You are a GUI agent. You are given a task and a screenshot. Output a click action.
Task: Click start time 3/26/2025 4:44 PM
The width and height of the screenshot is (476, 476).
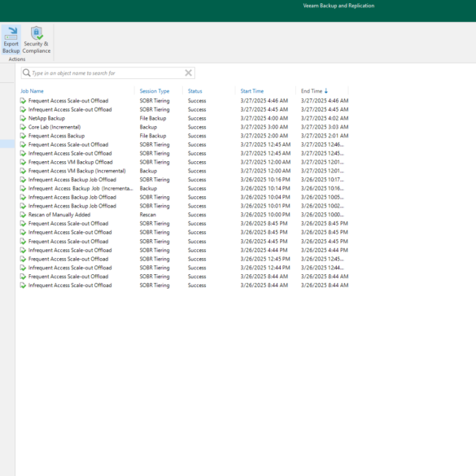coord(264,251)
